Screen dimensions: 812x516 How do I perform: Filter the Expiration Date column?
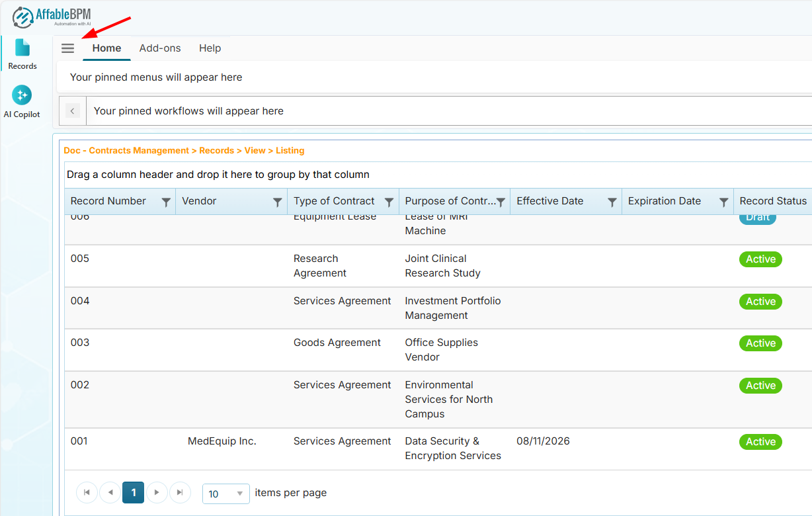[x=723, y=202]
